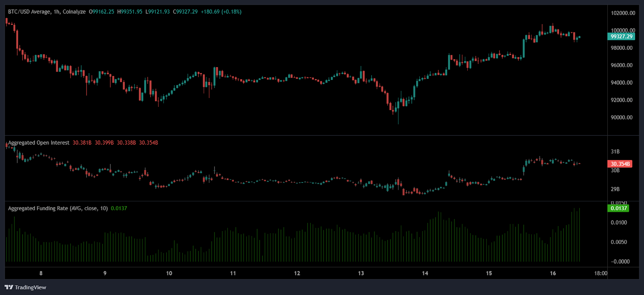Click date 9 on time axis
Viewport: 644px width, 295px height.
pyautogui.click(x=105, y=273)
